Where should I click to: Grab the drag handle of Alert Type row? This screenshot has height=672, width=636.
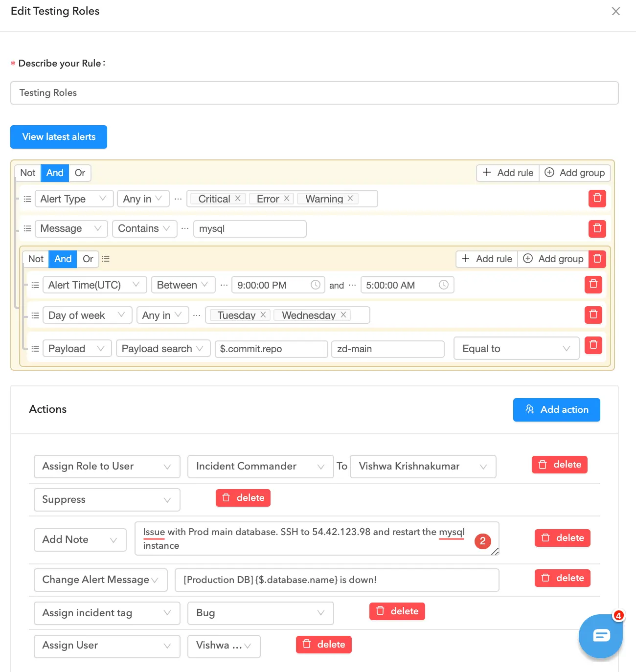(27, 199)
